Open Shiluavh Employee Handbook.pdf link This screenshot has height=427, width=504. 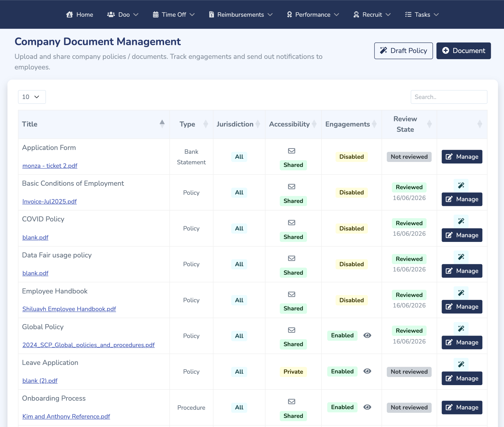pyautogui.click(x=69, y=309)
